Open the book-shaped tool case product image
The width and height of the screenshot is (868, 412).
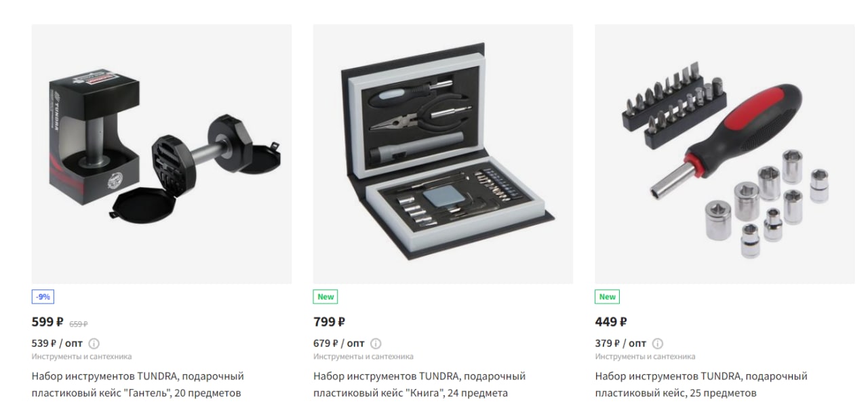point(443,154)
